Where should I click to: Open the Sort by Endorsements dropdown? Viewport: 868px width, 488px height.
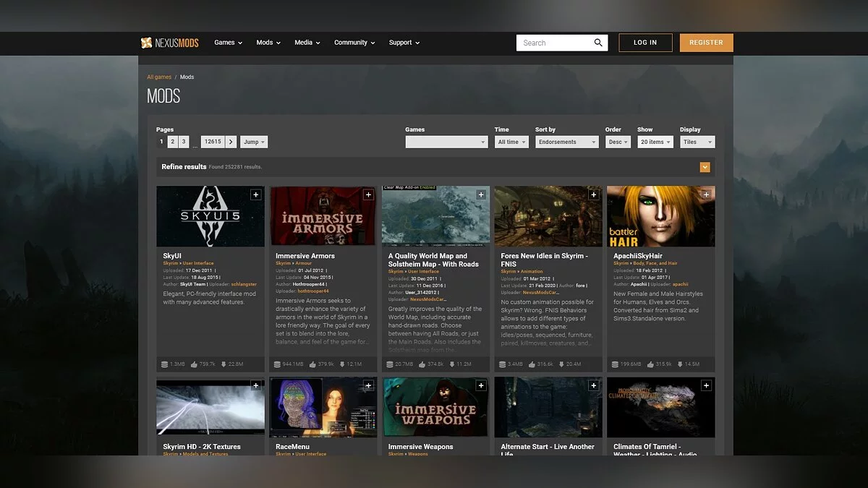(x=567, y=142)
